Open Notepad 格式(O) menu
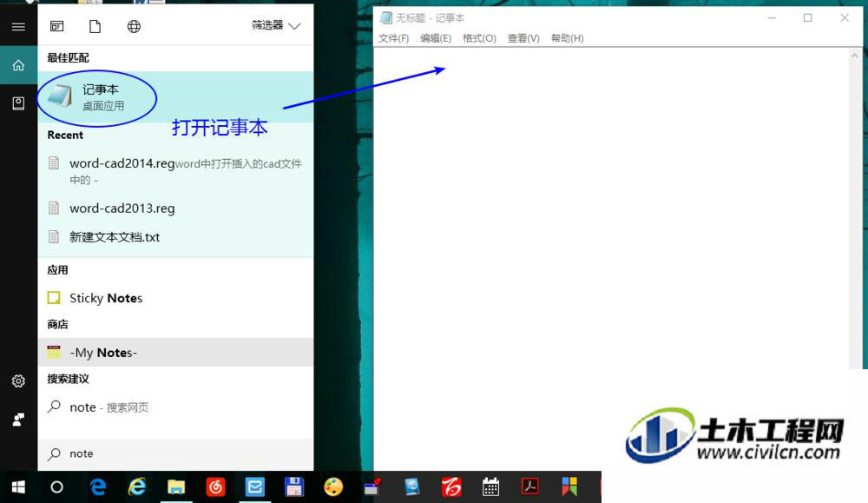The width and height of the screenshot is (868, 503). coord(479,38)
